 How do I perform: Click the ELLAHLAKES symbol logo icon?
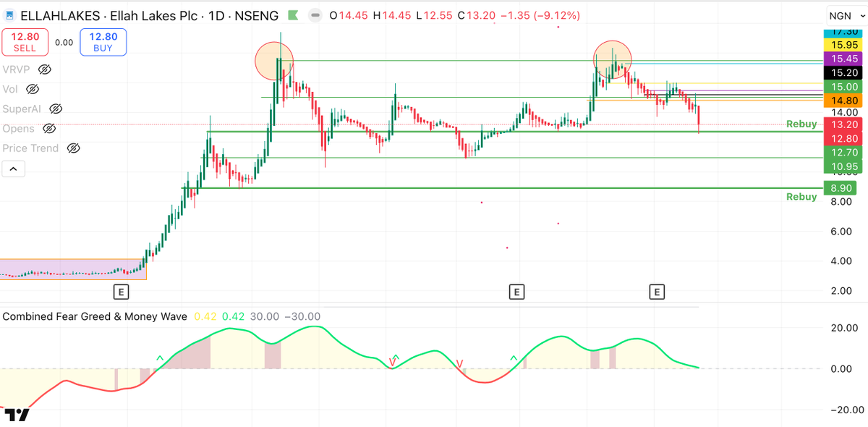(9, 15)
